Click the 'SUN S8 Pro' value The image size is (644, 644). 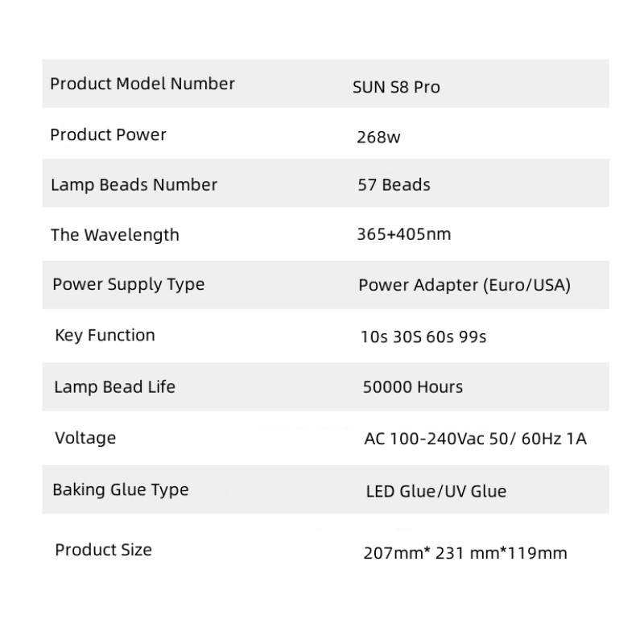click(396, 87)
